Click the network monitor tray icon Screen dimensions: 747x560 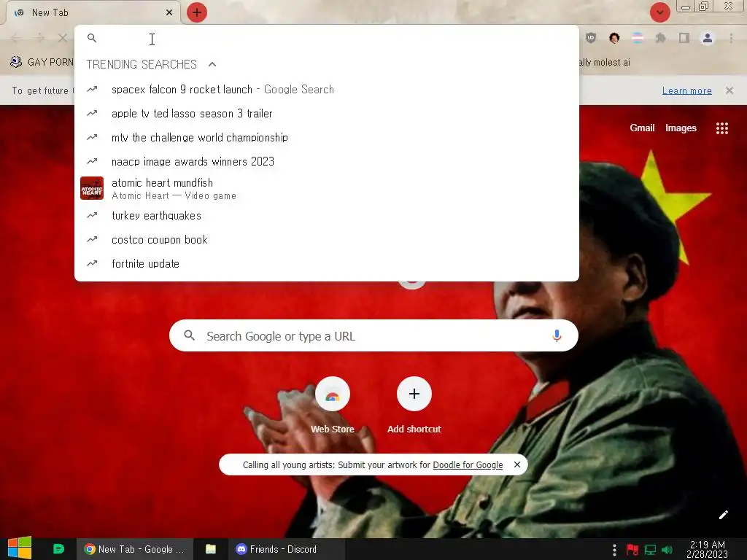pyautogui.click(x=650, y=550)
